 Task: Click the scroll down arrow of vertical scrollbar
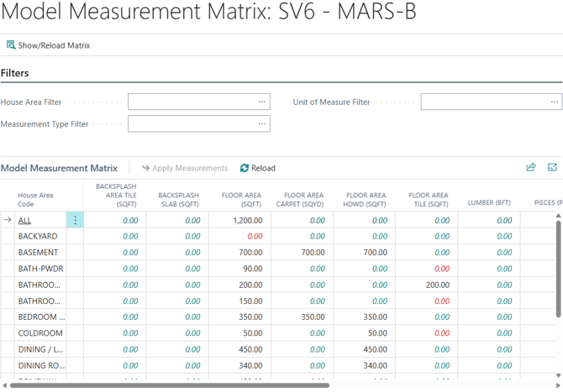(x=558, y=375)
